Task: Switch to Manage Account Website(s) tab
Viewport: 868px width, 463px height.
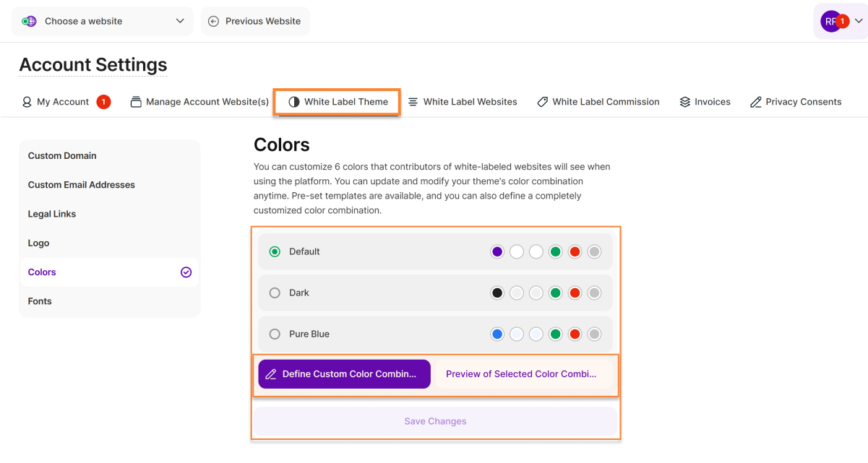Action: [199, 103]
